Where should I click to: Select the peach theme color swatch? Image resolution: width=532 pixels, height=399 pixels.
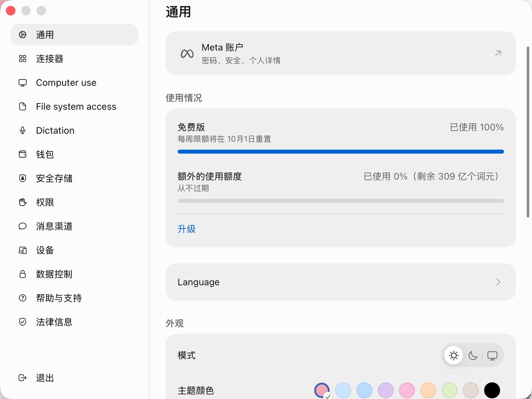(x=428, y=391)
